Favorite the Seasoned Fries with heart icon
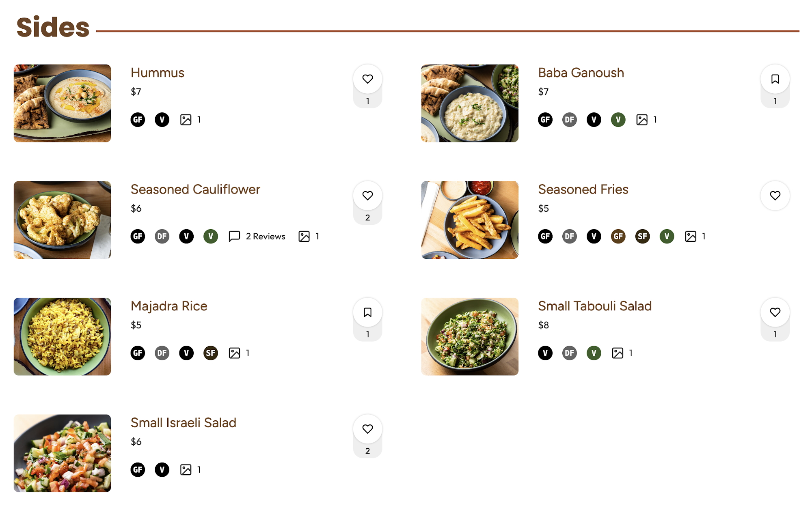 775,196
